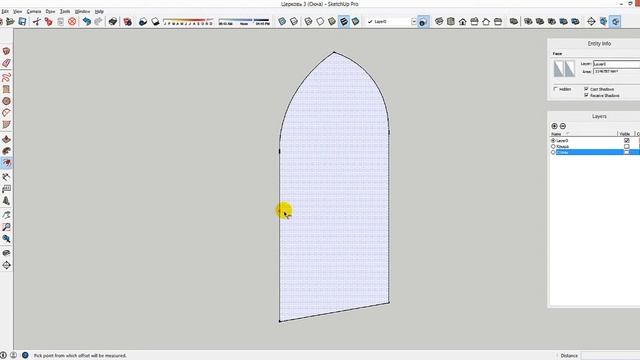Image resolution: width=640 pixels, height=360 pixels.
Task: Open the Draw menu
Action: coord(50,11)
